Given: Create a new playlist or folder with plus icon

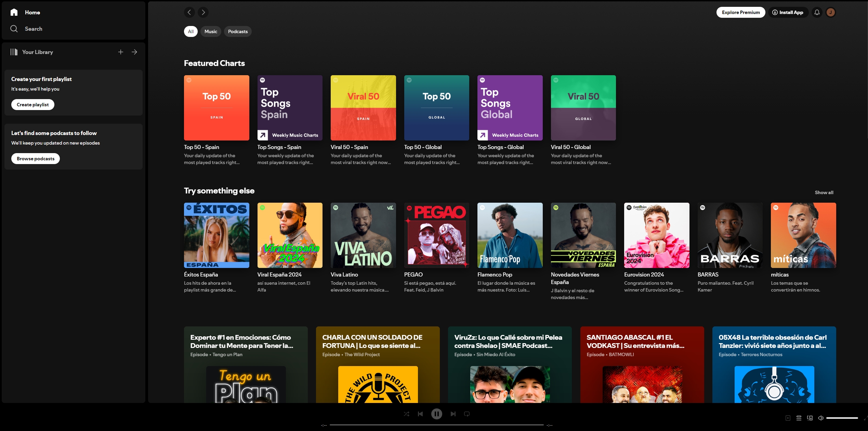Looking at the screenshot, I should coord(121,52).
